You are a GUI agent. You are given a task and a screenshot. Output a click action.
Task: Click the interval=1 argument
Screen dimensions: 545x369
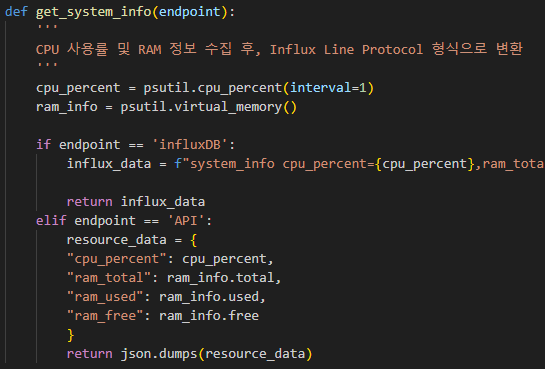328,88
